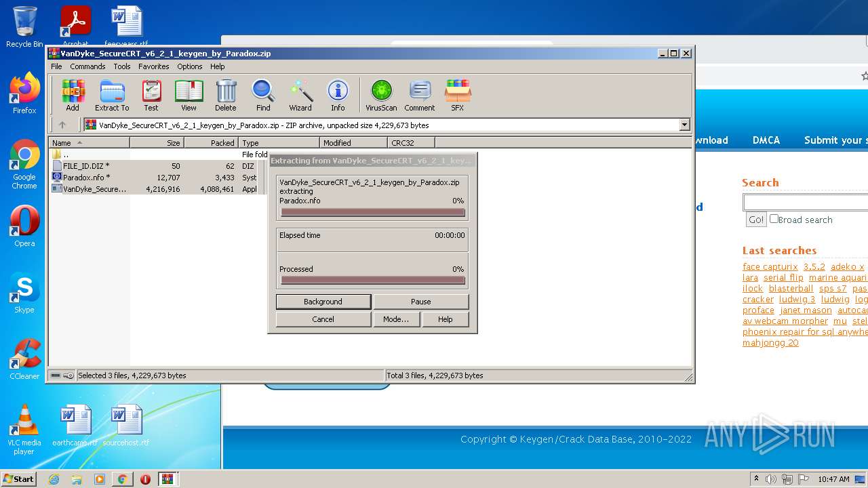Open the File menu
This screenshot has width=868, height=488.
(56, 66)
